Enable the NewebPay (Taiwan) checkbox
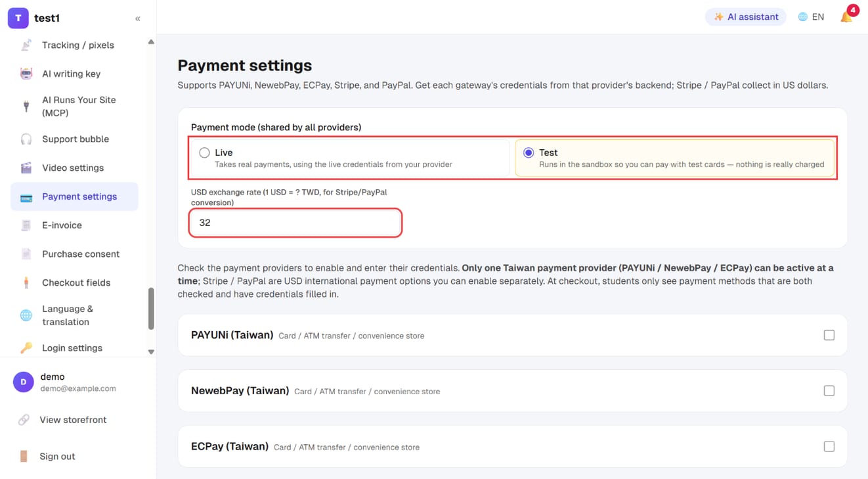Screen dimensions: 868x479 (829, 391)
